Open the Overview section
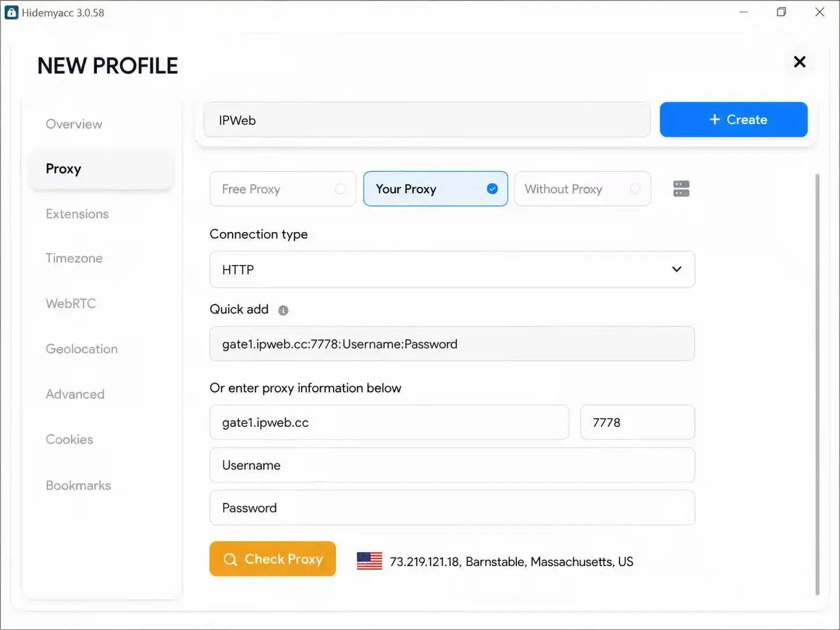The width and height of the screenshot is (840, 630). coord(74,124)
